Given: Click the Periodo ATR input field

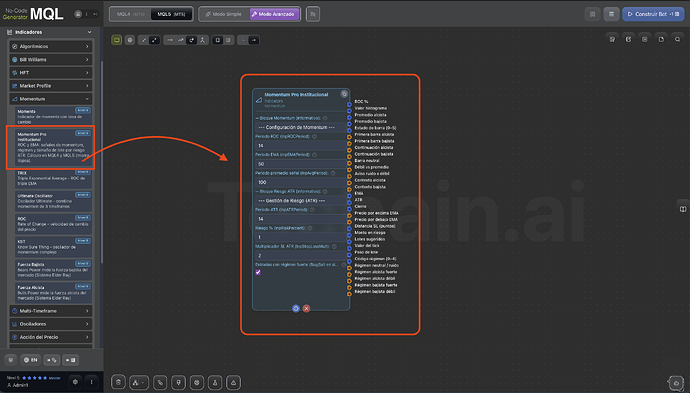Looking at the screenshot, I should tap(301, 219).
